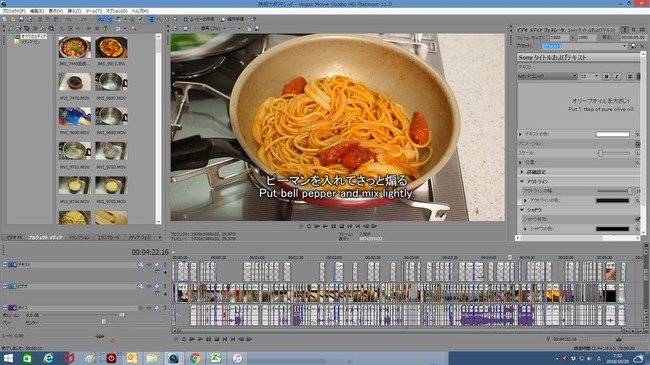The width and height of the screenshot is (650, 365).
Task: Click the ムービーの作成 (Make Movie) button
Action: click(x=199, y=19)
